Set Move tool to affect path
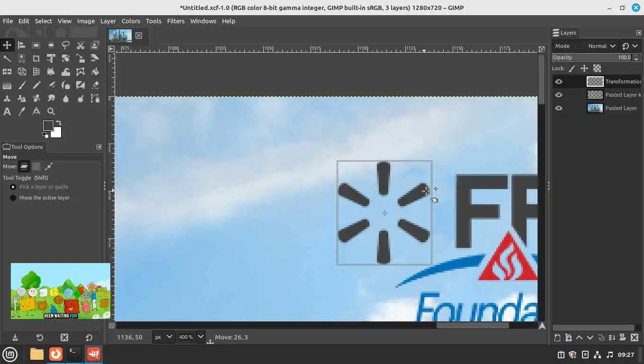Screen dimensions: 644x364 click(48, 166)
